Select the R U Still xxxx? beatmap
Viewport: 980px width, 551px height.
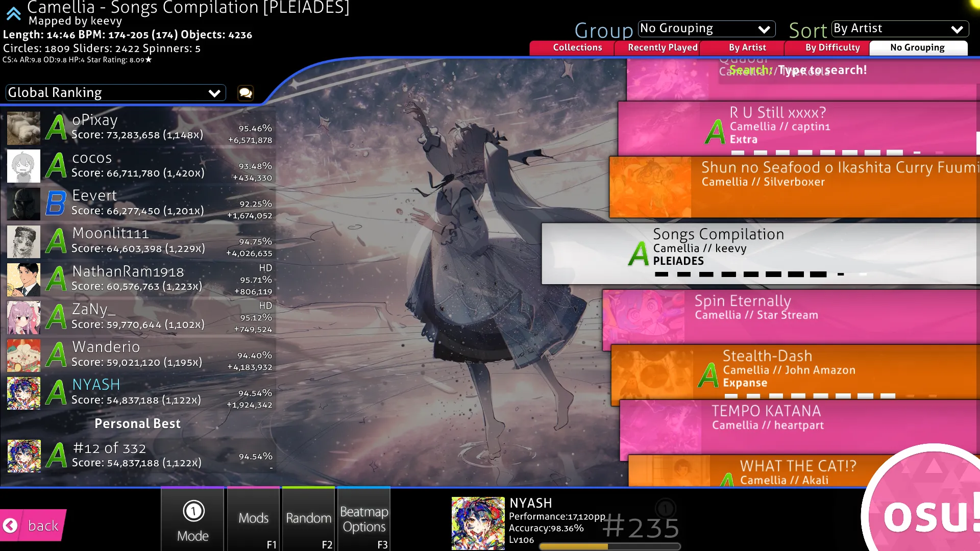pos(799,128)
